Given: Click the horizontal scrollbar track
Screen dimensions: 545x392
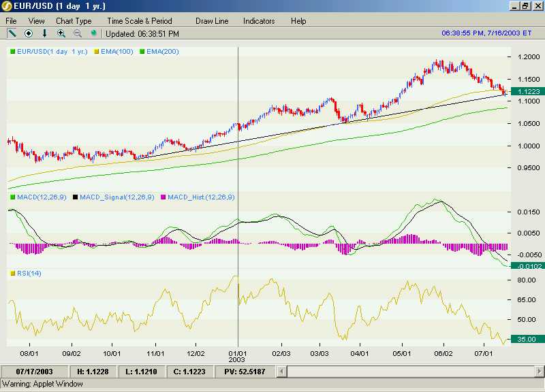Looking at the screenshot, I should click(x=410, y=372).
